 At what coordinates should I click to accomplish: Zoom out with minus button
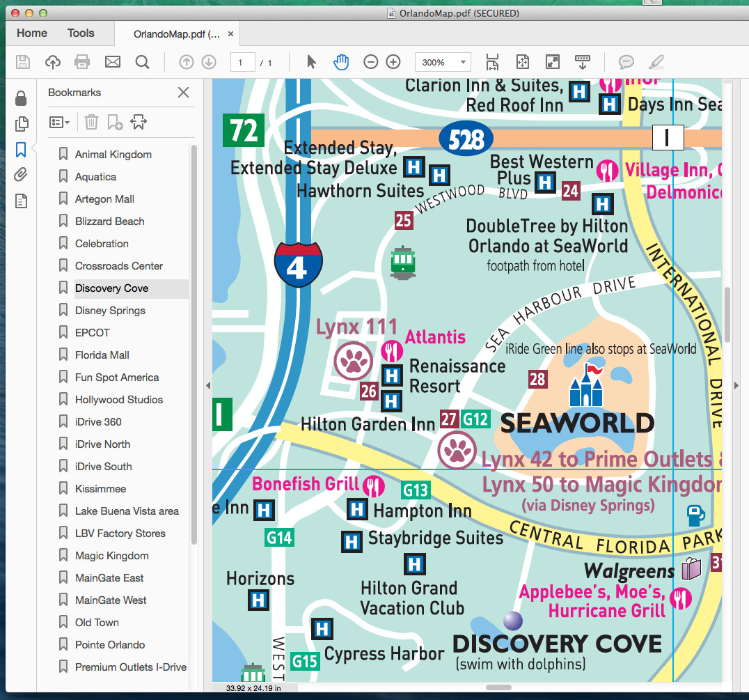371,62
